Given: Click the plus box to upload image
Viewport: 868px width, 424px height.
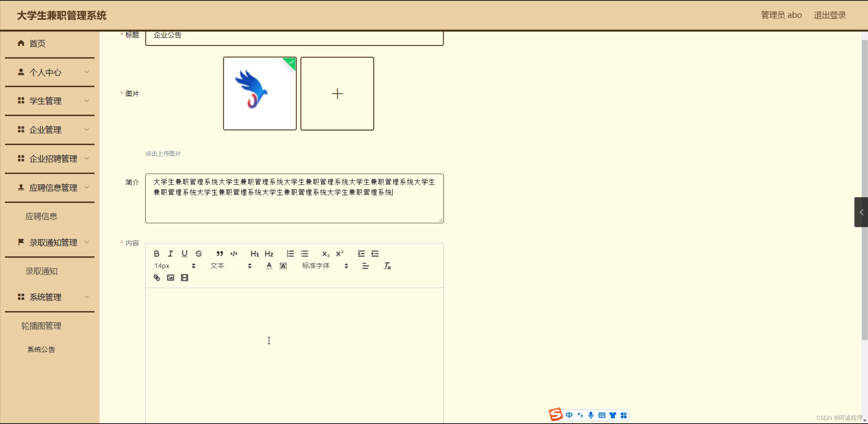Looking at the screenshot, I should [x=337, y=94].
